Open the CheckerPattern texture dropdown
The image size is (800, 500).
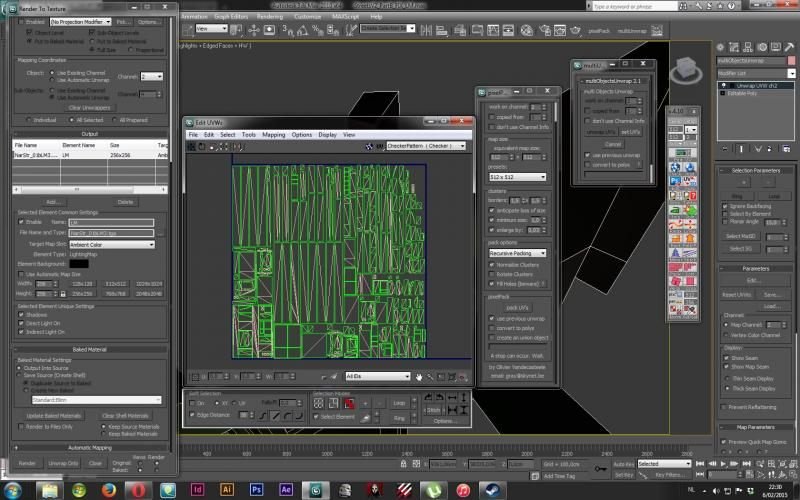[426, 146]
